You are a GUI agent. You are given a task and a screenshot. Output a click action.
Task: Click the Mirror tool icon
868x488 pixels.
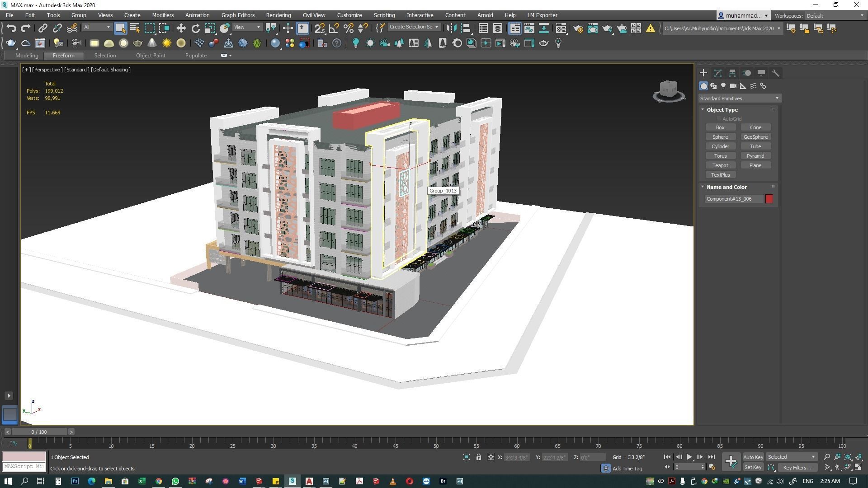point(451,28)
